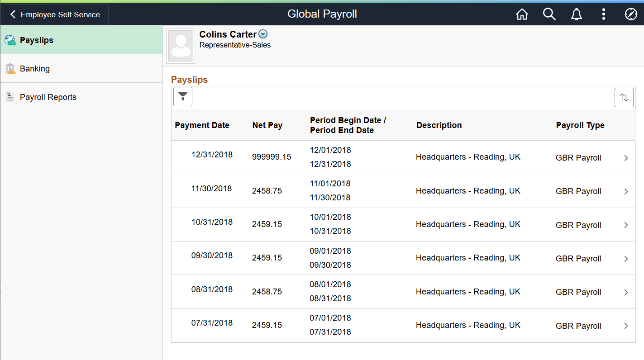
Task: Select Banking from the left menu
Action: 35,68
